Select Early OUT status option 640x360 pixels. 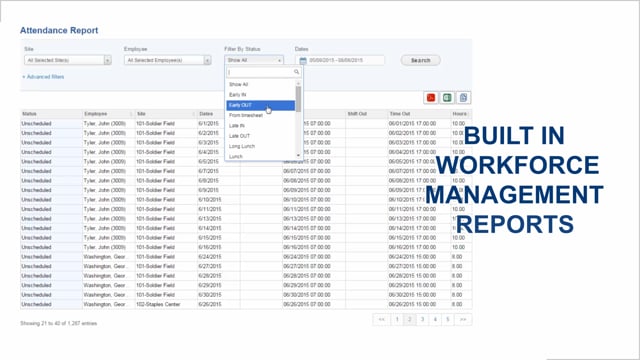(x=260, y=105)
